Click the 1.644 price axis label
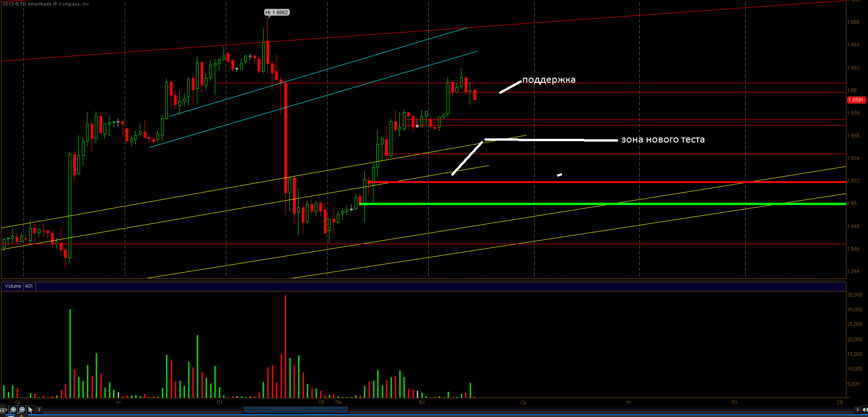The width and height of the screenshot is (868, 417). (853, 271)
